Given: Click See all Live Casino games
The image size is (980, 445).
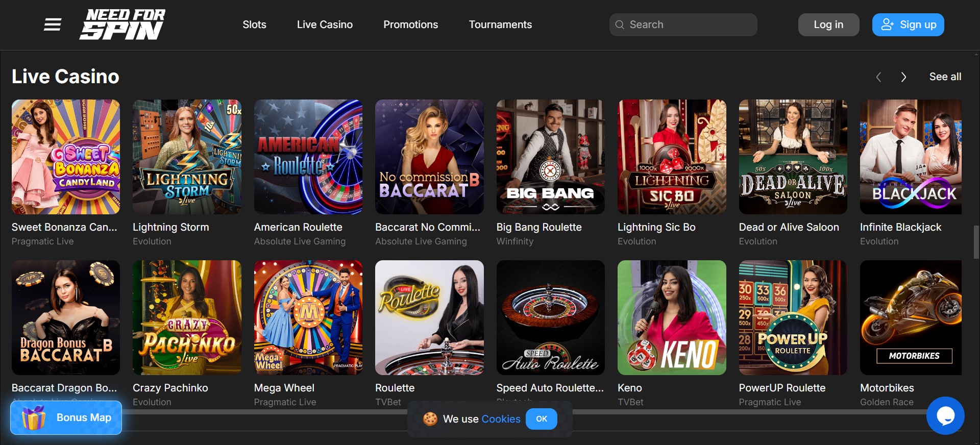Looking at the screenshot, I should (x=945, y=77).
